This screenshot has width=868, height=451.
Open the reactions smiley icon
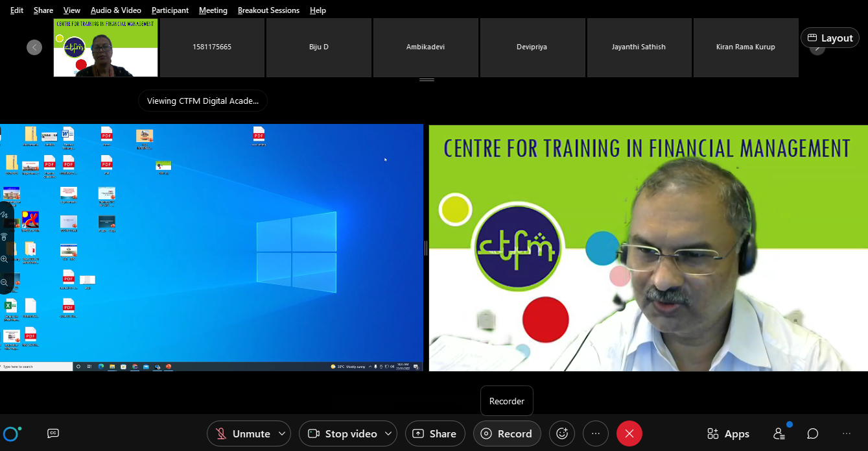[562, 433]
